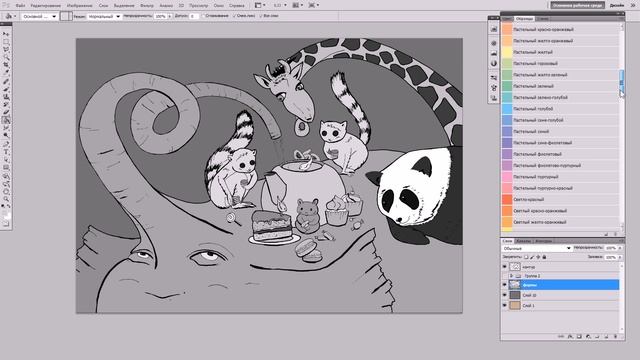Click the link layers icon
The image size is (640, 360).
point(560,336)
